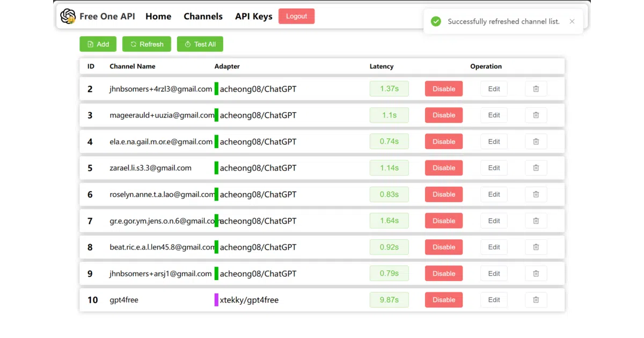Image resolution: width=644 pixels, height=338 pixels.
Task: Click the ID number 10 cell
Action: coord(93,300)
